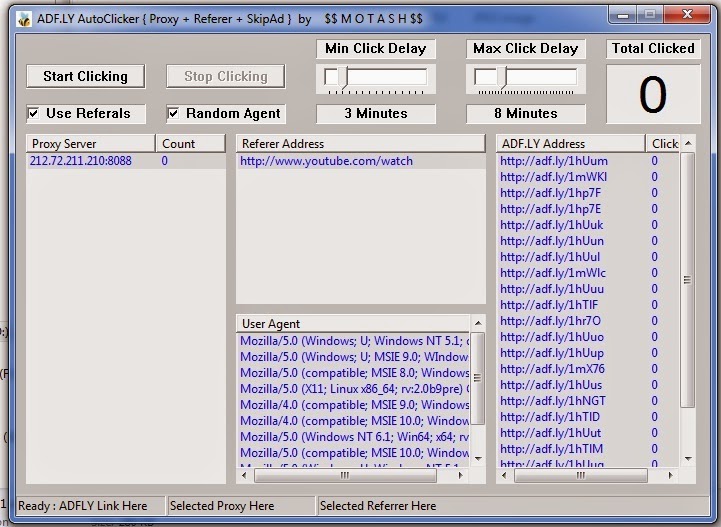Select link http://adf.ly/1hTIF
The height and width of the screenshot is (527, 721).
(x=549, y=305)
